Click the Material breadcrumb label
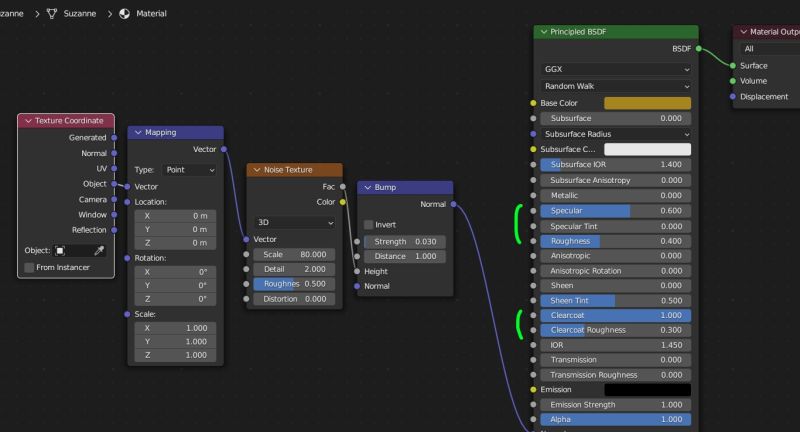This screenshot has width=800, height=432. (x=151, y=14)
